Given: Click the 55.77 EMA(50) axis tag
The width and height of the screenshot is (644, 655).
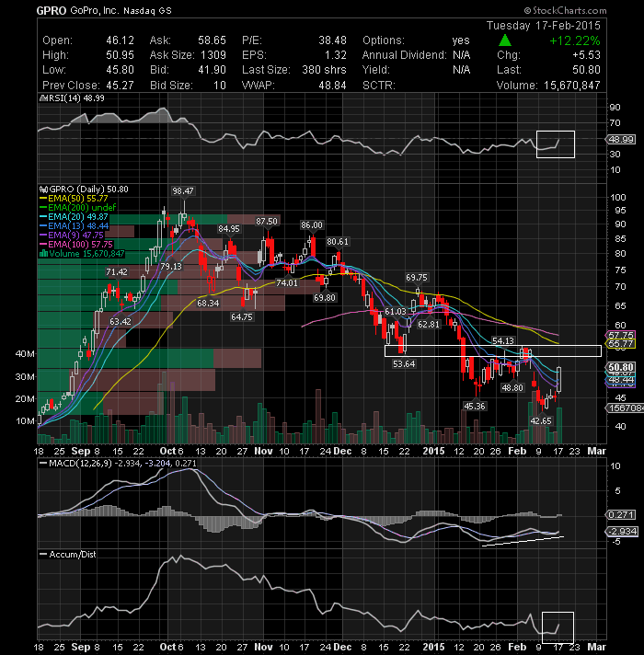Looking at the screenshot, I should pyautogui.click(x=621, y=344).
